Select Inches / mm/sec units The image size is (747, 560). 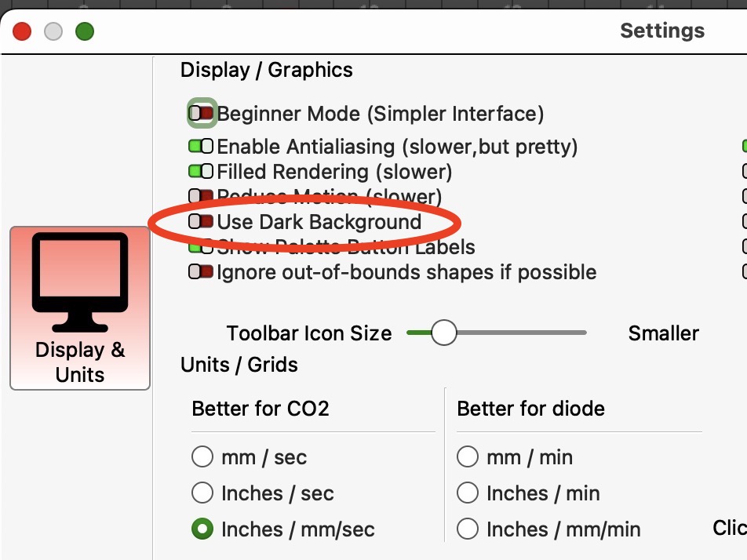pyautogui.click(x=202, y=529)
